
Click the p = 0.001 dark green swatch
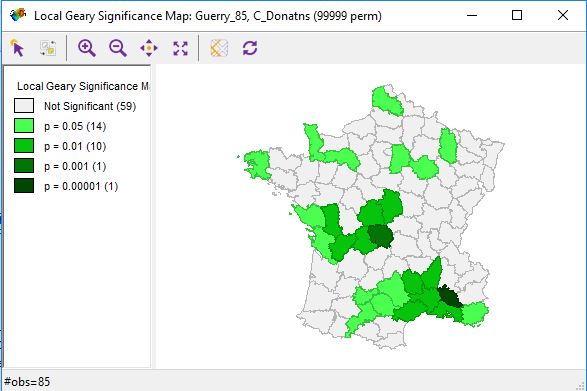(x=24, y=166)
